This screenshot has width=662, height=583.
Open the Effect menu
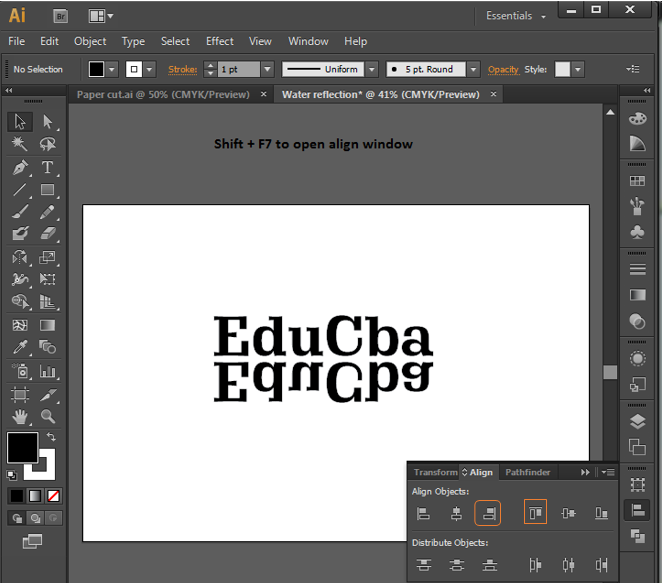point(220,41)
